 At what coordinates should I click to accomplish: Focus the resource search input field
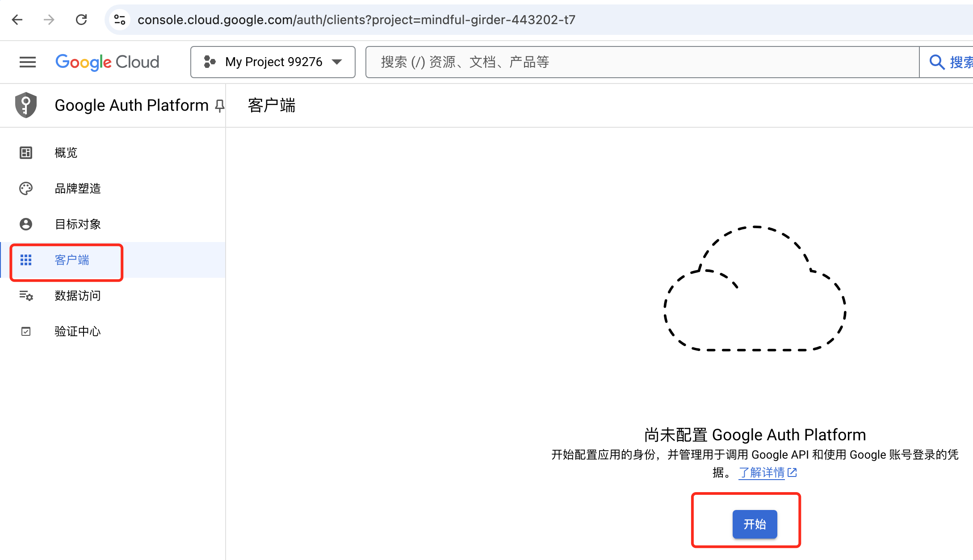pyautogui.click(x=642, y=62)
